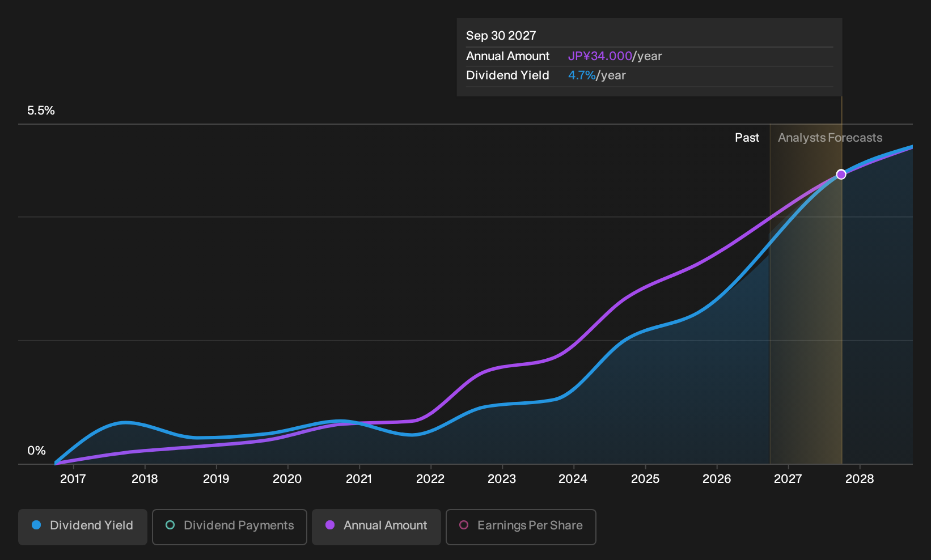
Task: Click the teal Dividend Payments circle icon
Action: pos(170,525)
